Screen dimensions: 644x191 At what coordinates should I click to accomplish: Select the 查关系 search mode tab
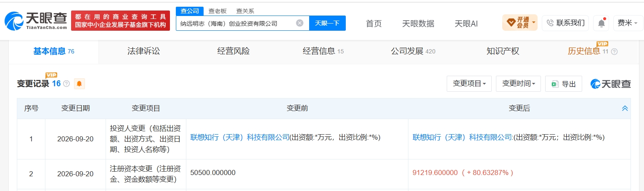tap(245, 11)
